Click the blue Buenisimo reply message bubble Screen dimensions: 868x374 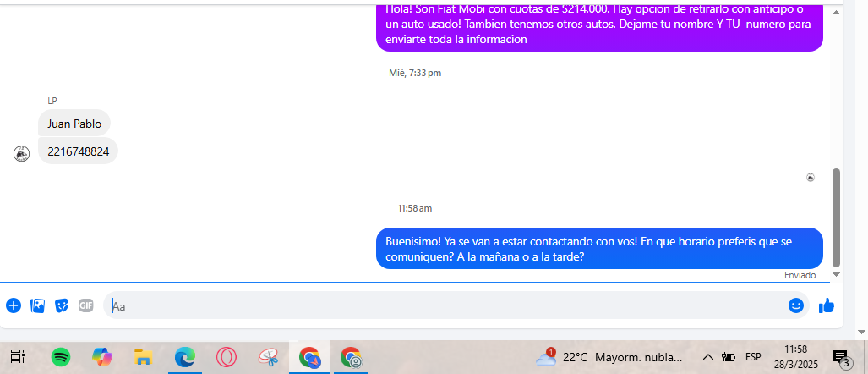(598, 249)
